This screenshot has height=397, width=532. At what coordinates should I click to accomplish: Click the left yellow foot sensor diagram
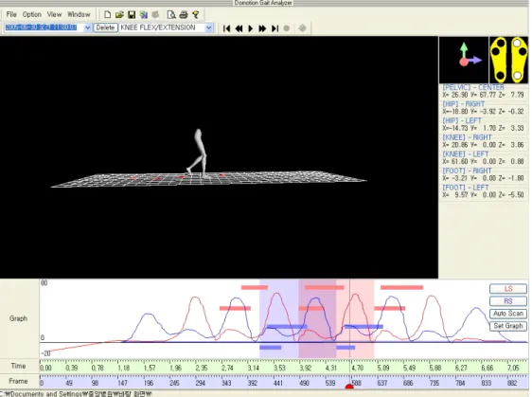pyautogui.click(x=499, y=60)
